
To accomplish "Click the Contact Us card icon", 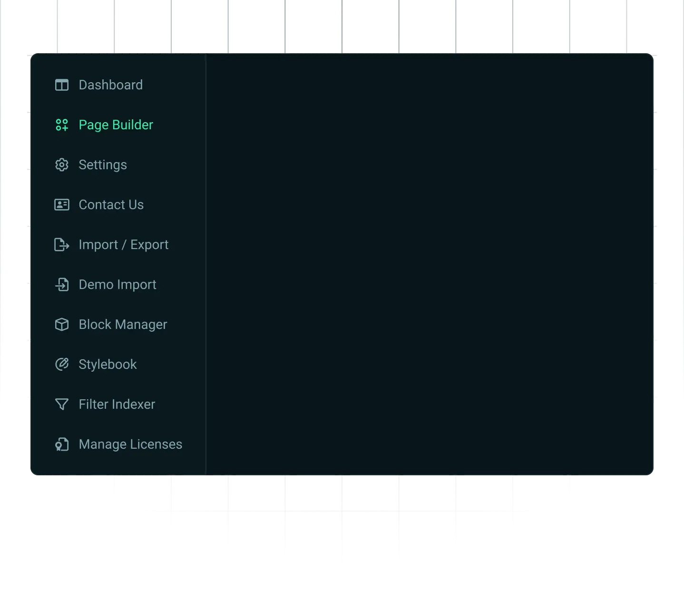I will pyautogui.click(x=62, y=205).
